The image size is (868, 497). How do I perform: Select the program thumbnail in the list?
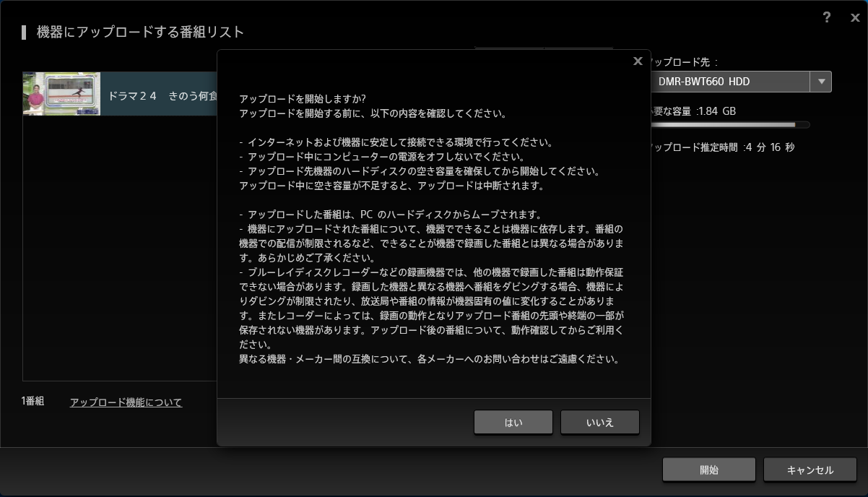61,94
